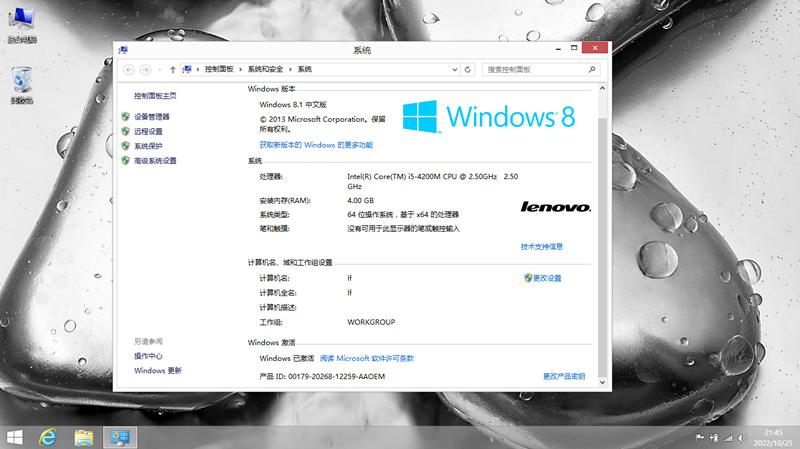Select 系统 in the address breadcrumb
The width and height of the screenshot is (800, 449).
(305, 69)
